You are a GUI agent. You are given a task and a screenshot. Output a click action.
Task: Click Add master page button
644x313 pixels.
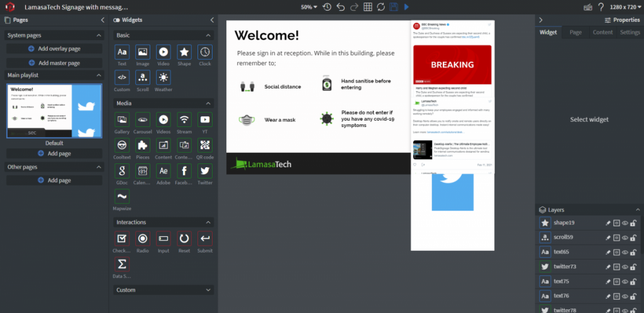54,63
